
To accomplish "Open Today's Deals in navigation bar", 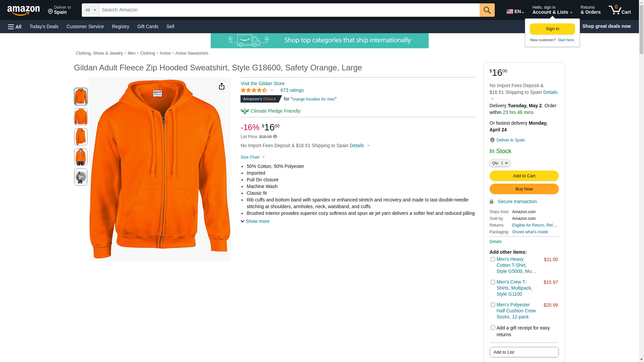I will [44, 26].
